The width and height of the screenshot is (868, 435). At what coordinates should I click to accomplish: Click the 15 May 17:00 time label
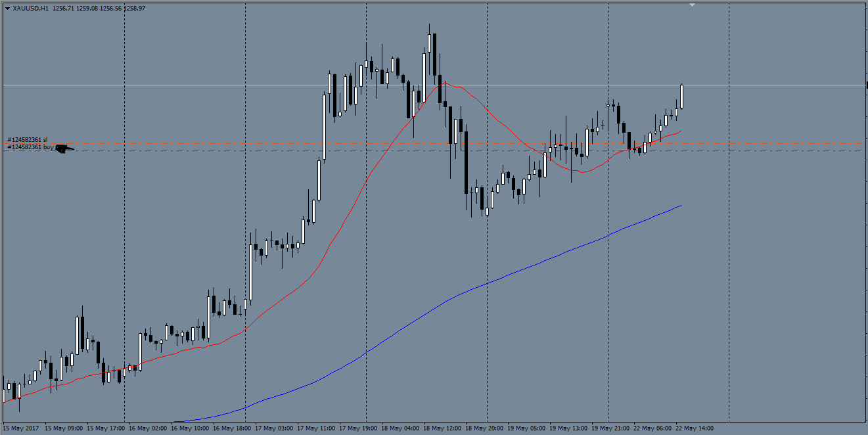106,428
